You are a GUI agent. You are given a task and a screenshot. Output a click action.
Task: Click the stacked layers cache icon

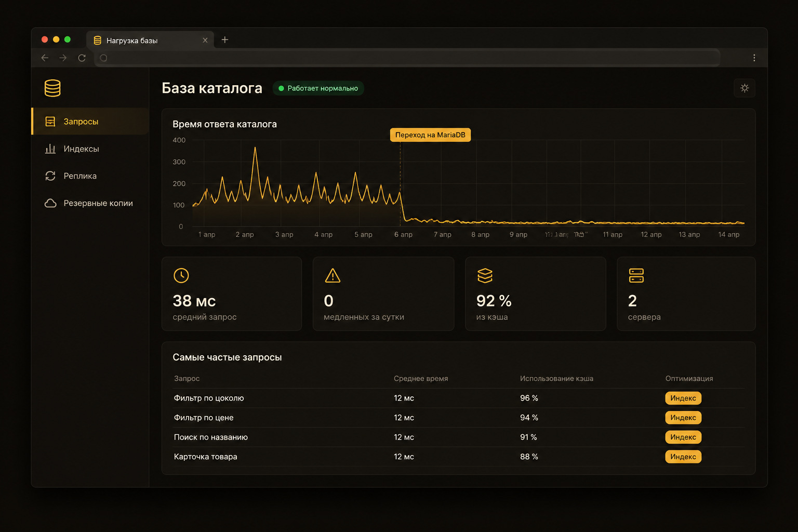[x=485, y=275]
